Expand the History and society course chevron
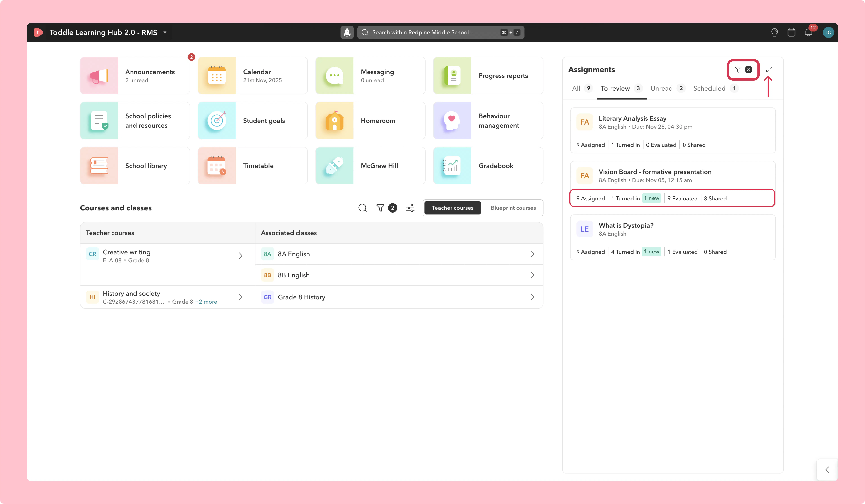Image resolution: width=865 pixels, height=504 pixels. point(241,297)
